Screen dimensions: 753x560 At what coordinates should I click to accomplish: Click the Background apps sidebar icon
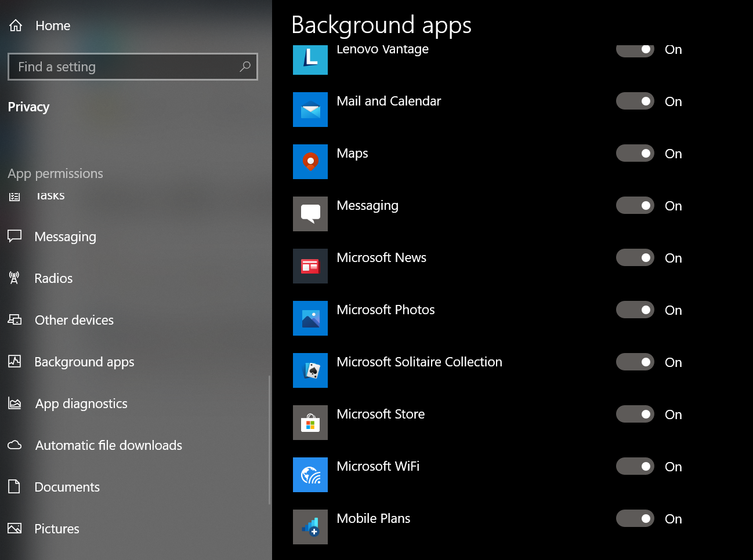coord(15,361)
